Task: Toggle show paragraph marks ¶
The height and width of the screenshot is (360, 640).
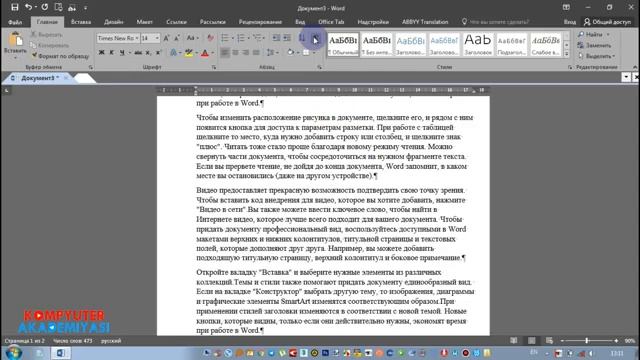Action: tap(316, 38)
